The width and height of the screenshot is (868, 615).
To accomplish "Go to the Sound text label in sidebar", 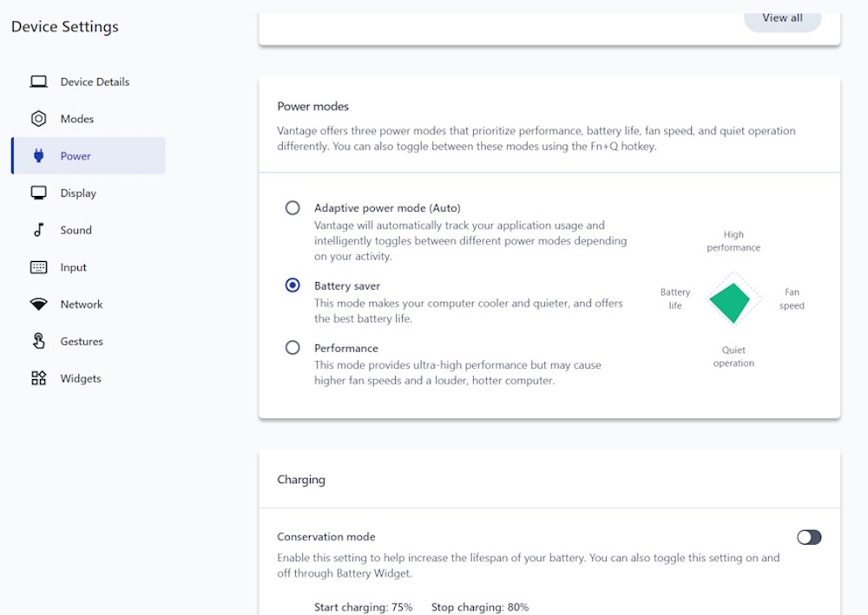I will [76, 230].
